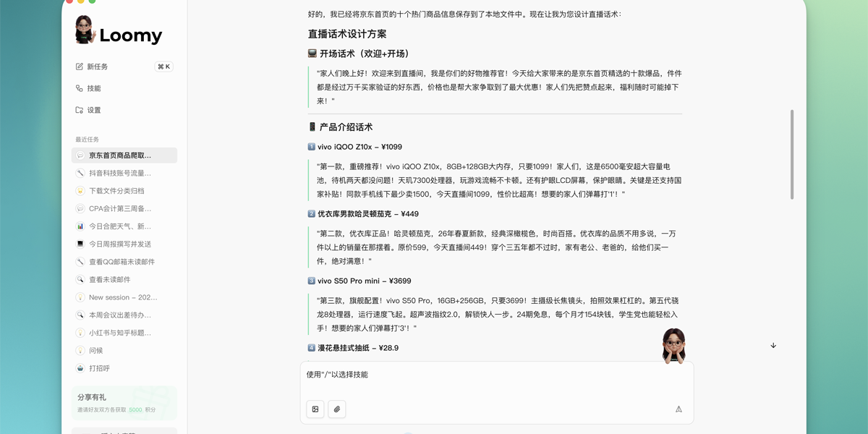Screen dimensions: 868x434
Task: Open recent task 查看未读邮件
Action: 124,279
